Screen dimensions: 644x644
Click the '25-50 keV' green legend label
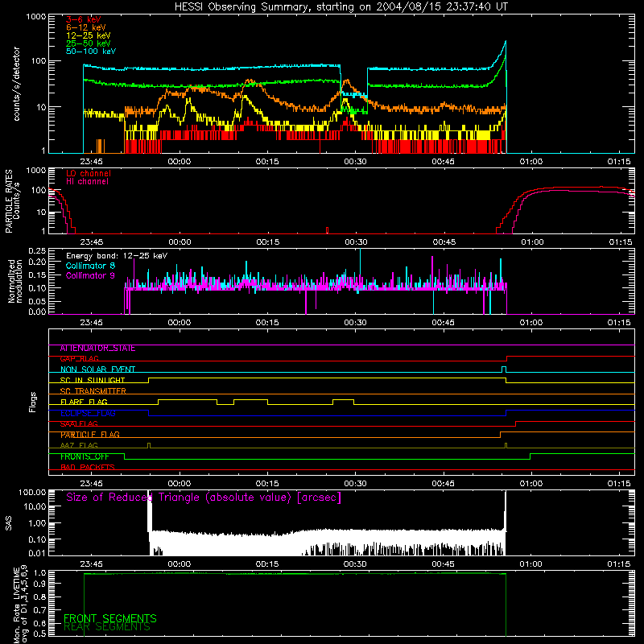[x=88, y=43]
